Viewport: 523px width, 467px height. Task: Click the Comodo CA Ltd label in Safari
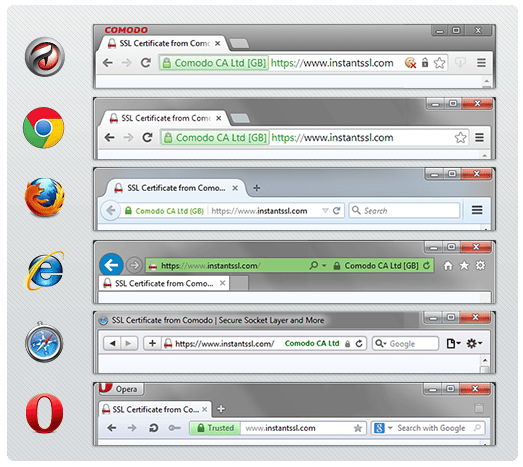click(x=312, y=343)
